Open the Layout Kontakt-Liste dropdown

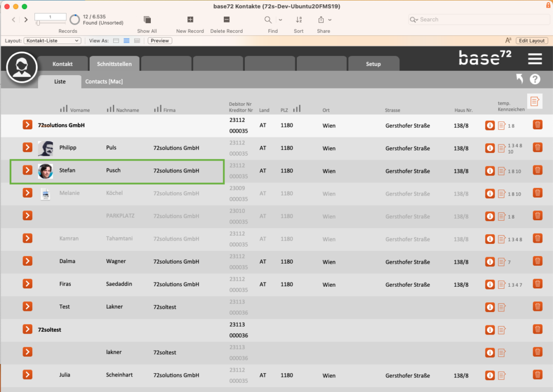click(x=53, y=41)
